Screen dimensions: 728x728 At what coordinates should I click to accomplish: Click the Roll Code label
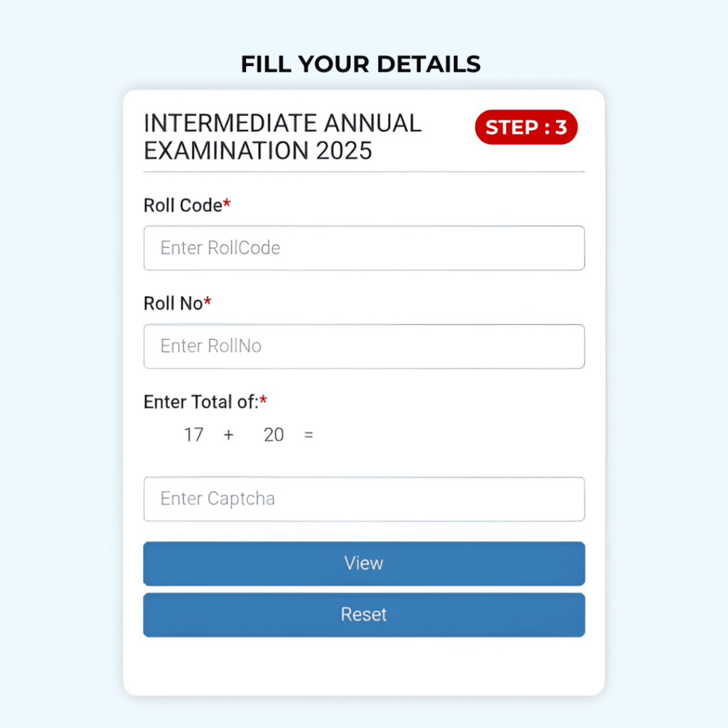point(183,205)
